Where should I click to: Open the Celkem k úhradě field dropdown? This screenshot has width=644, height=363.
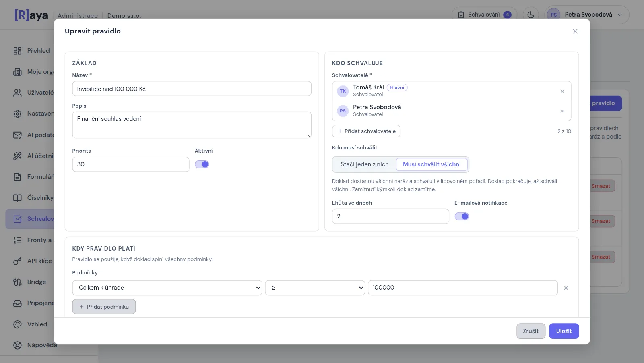(x=167, y=288)
